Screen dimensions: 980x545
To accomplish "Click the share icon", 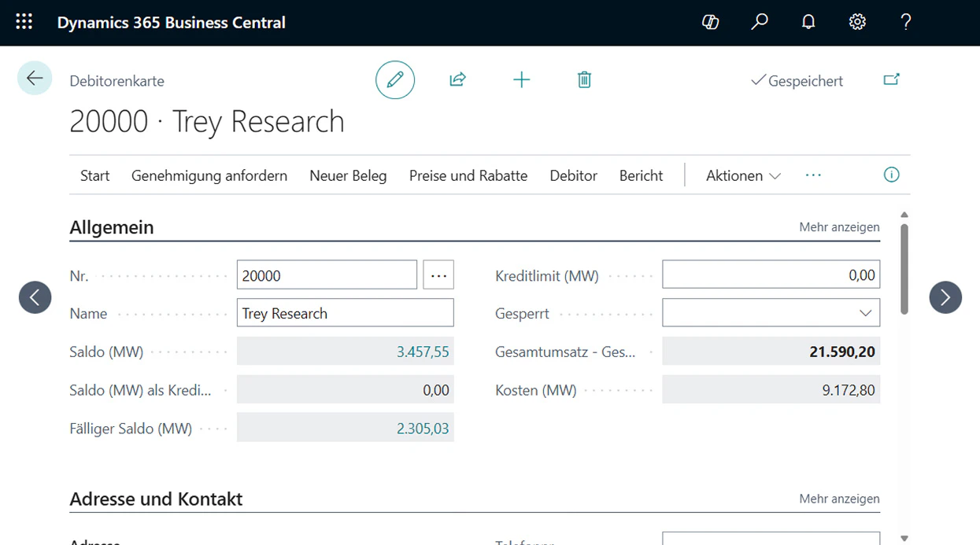I will (x=457, y=79).
